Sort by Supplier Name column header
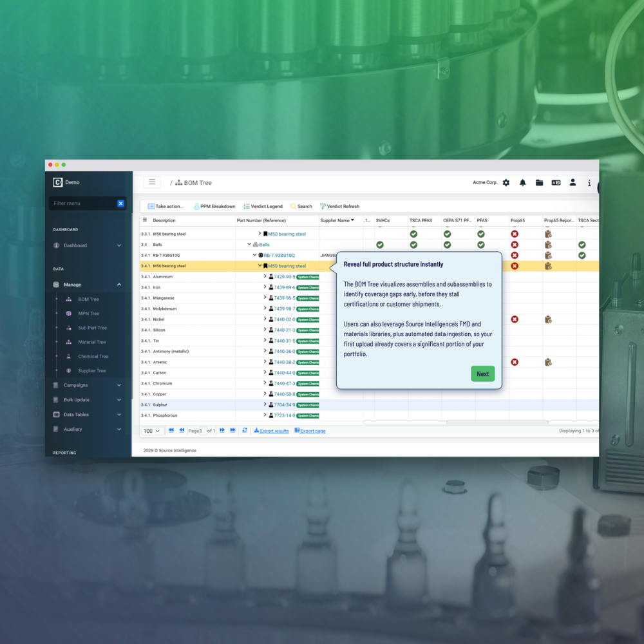The height and width of the screenshot is (644, 644). [337, 220]
